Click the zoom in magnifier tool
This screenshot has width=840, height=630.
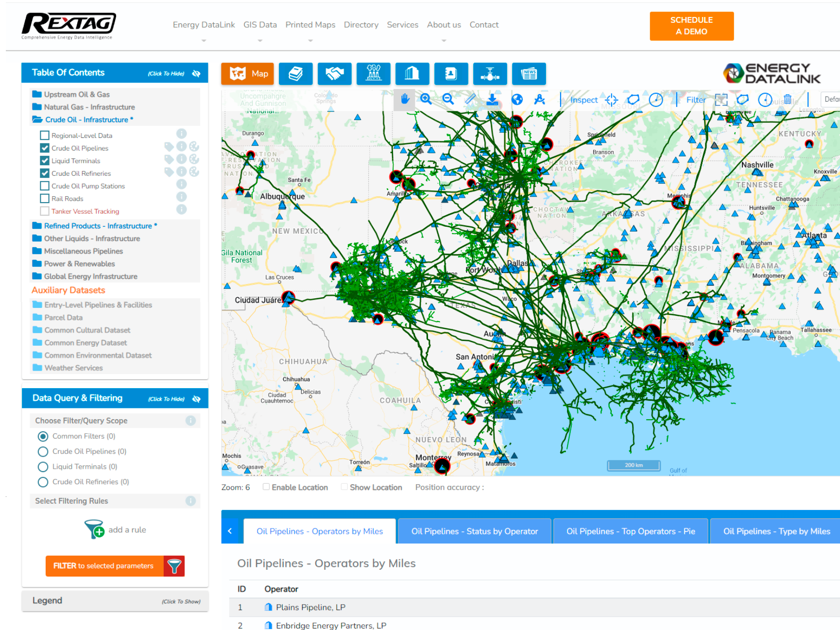(x=426, y=100)
